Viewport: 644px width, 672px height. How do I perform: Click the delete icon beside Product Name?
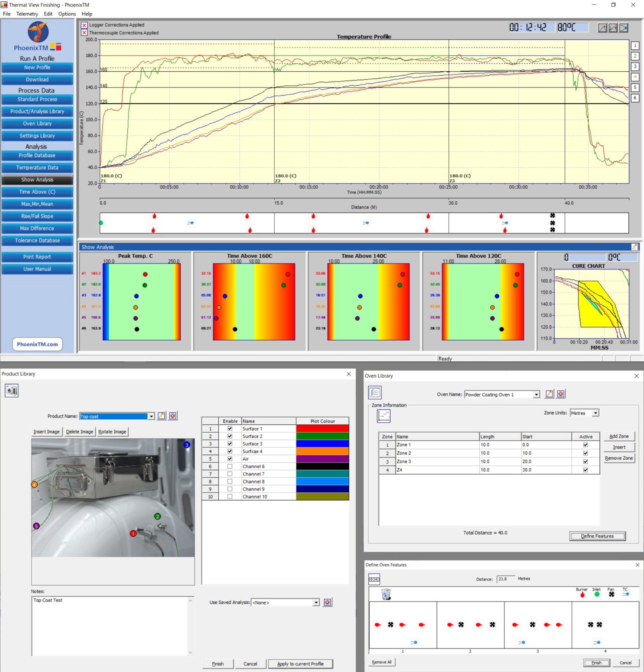point(173,416)
